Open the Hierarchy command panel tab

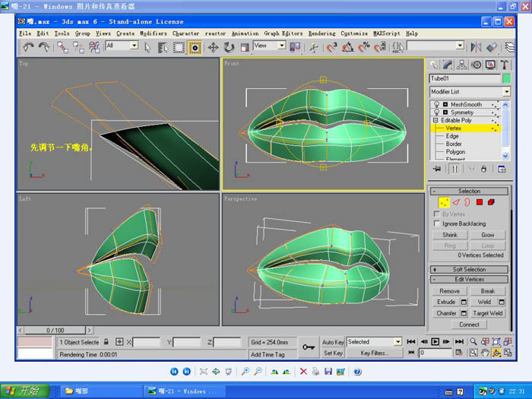coord(463,65)
